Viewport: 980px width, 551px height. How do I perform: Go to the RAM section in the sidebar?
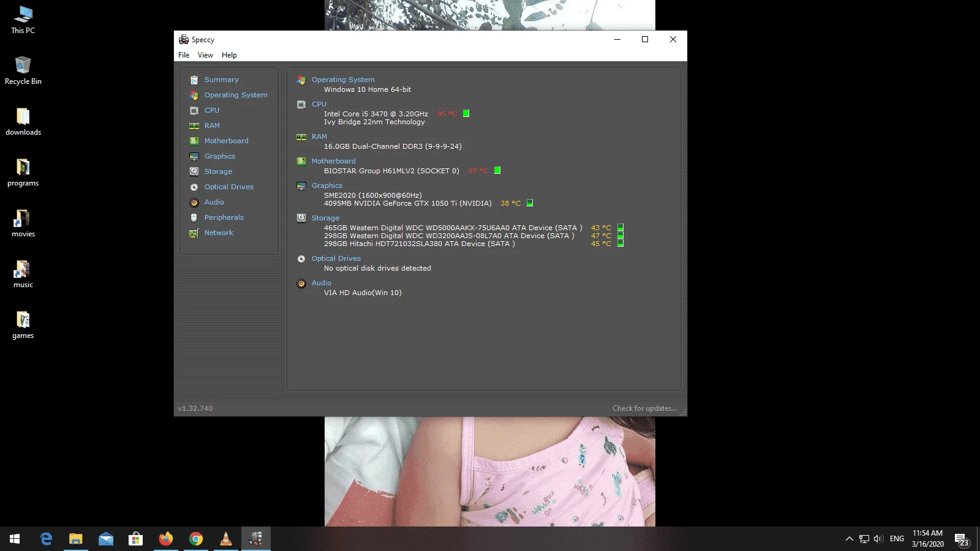212,126
